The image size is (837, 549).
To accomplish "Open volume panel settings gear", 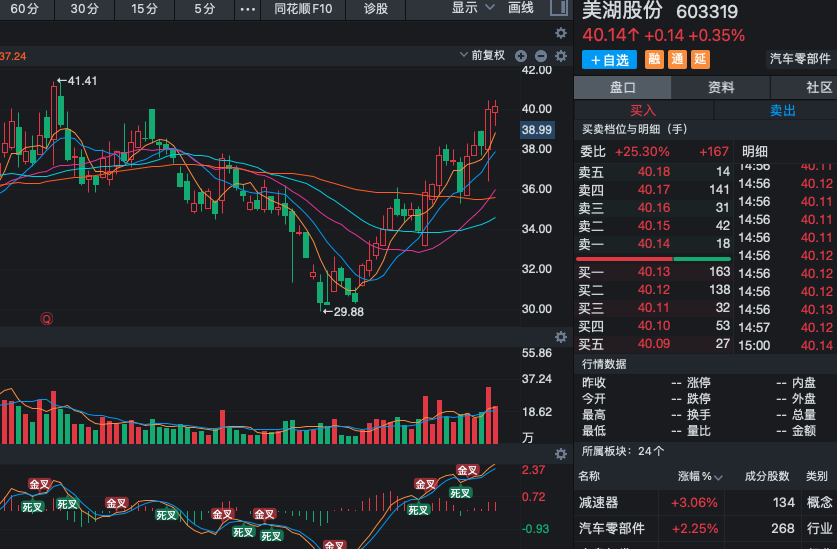I will pos(560,336).
